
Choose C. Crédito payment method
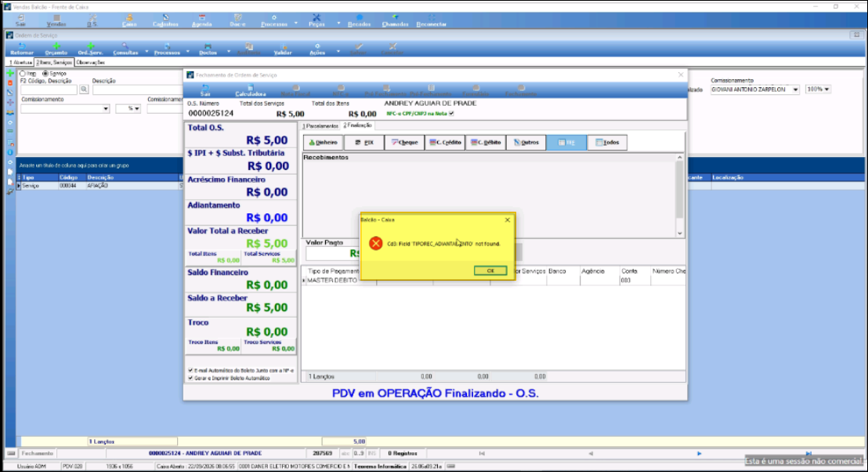445,143
